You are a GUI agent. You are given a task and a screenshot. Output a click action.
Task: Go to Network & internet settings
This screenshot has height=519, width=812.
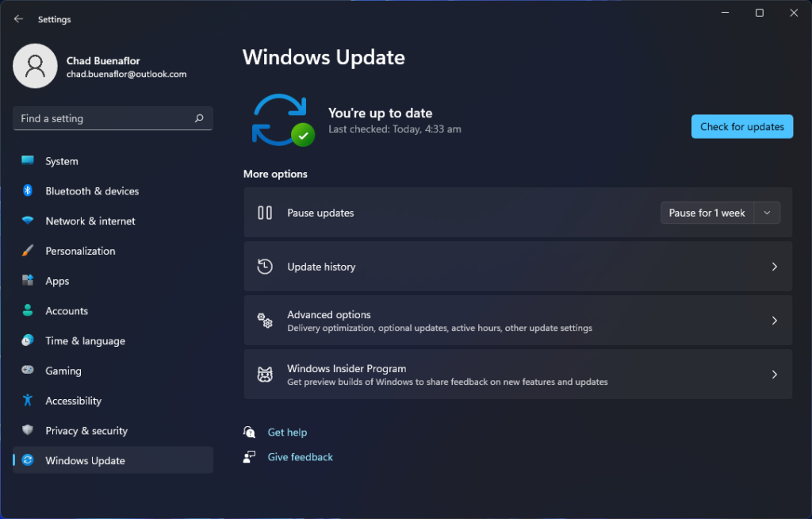click(x=113, y=221)
